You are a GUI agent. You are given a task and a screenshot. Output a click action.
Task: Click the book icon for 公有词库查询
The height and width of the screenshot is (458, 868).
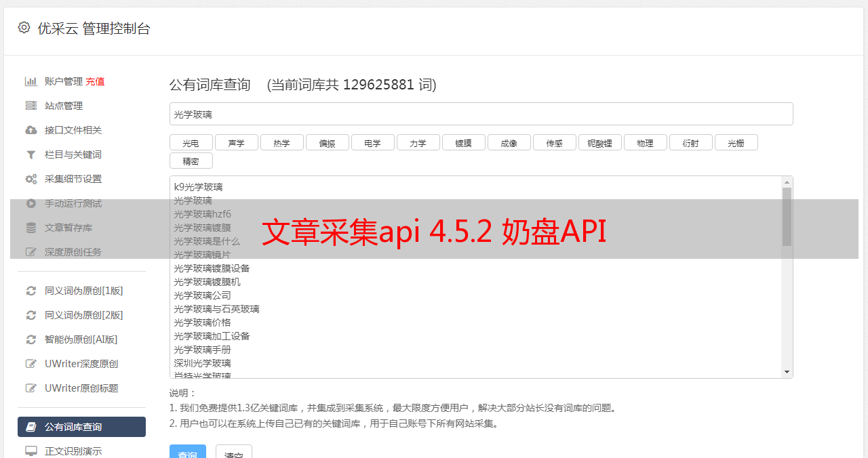coord(31,427)
